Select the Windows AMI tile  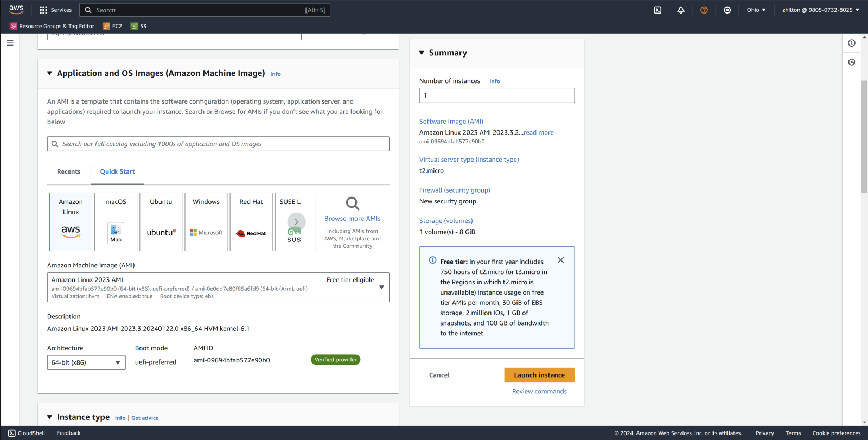[x=206, y=222]
